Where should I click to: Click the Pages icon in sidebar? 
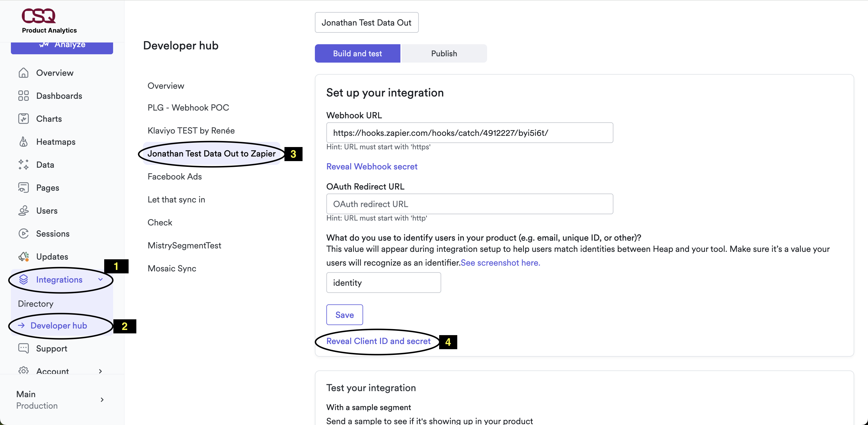click(x=23, y=188)
